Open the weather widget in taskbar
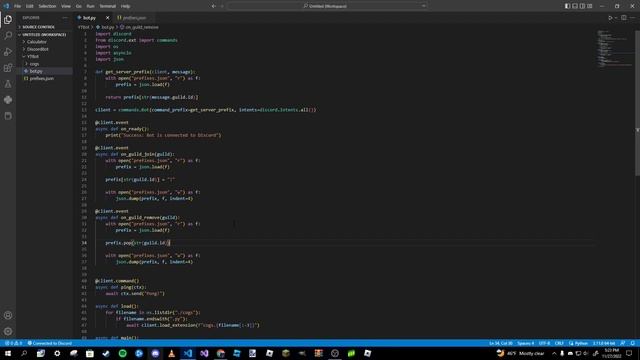The image size is (640, 360). [520, 353]
